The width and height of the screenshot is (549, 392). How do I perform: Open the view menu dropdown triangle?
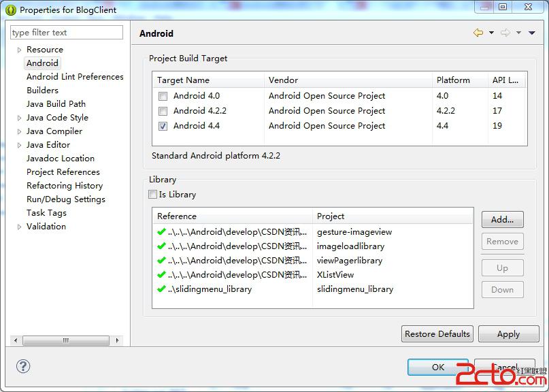tap(532, 33)
